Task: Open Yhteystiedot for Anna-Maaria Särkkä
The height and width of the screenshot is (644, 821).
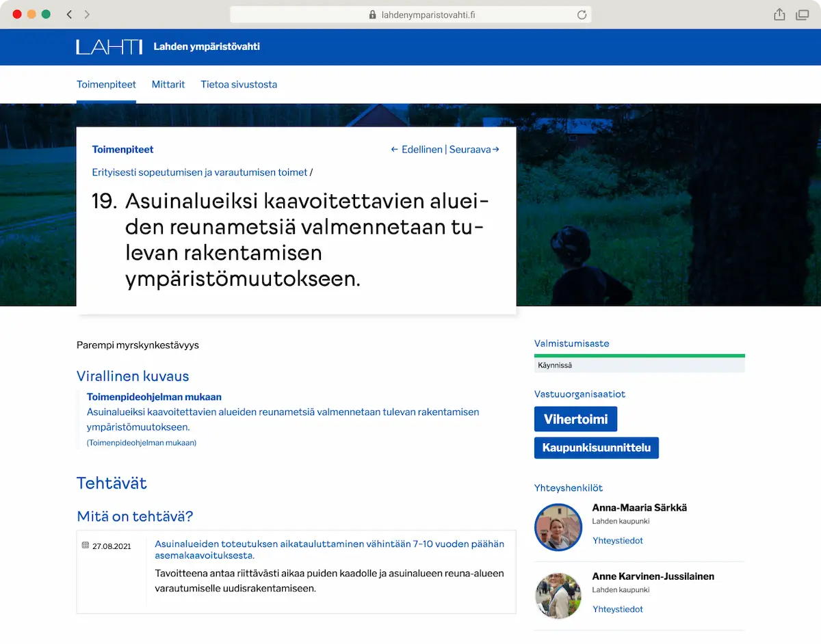Action: coord(618,540)
